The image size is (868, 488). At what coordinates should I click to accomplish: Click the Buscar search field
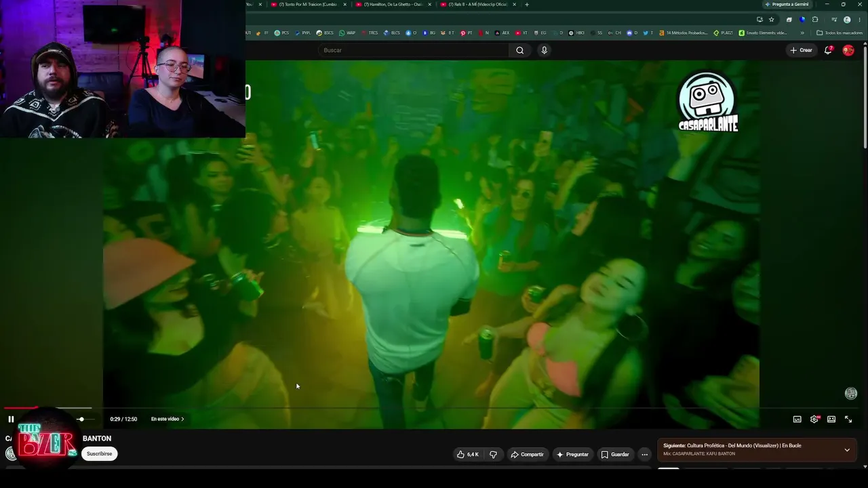[413, 50]
